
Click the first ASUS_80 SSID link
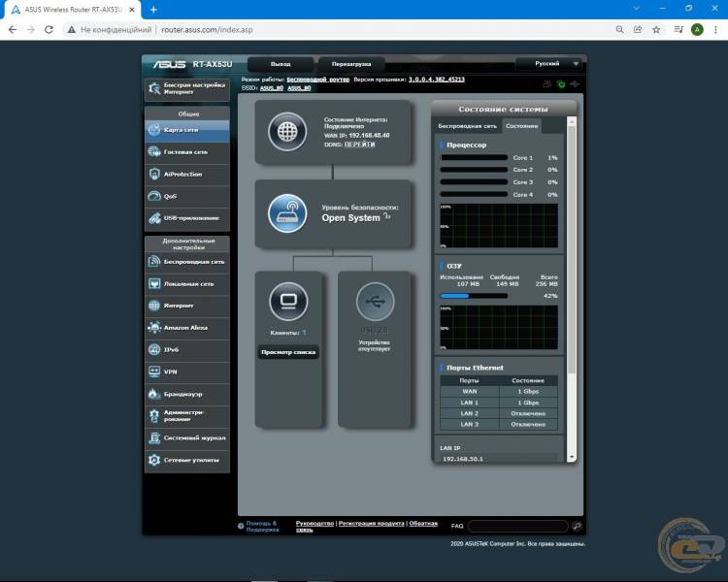272,87
